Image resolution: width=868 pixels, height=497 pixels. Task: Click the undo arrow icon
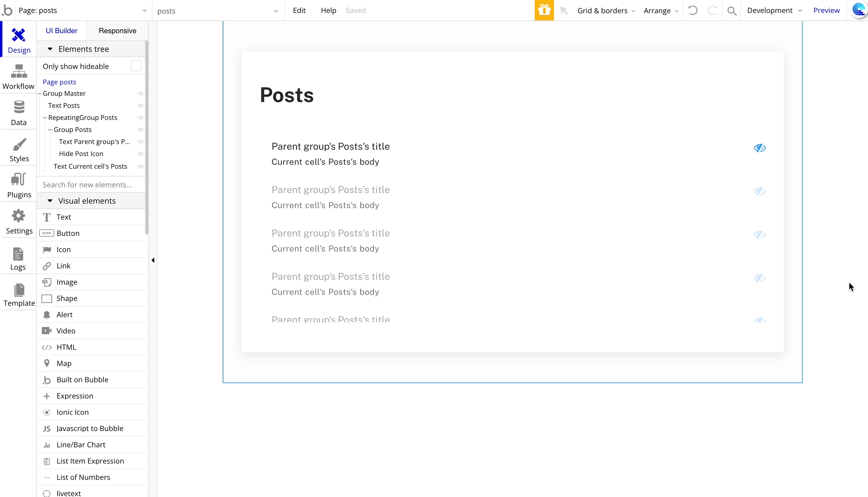point(693,10)
